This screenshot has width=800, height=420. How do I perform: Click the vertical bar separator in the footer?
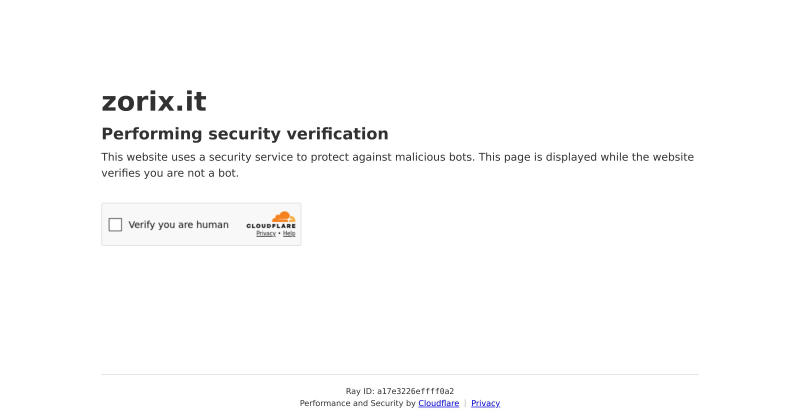pyautogui.click(x=465, y=403)
